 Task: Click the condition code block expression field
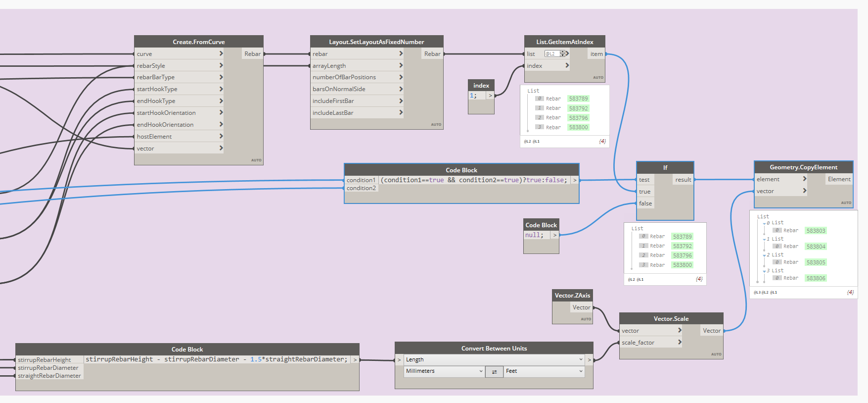pyautogui.click(x=475, y=180)
